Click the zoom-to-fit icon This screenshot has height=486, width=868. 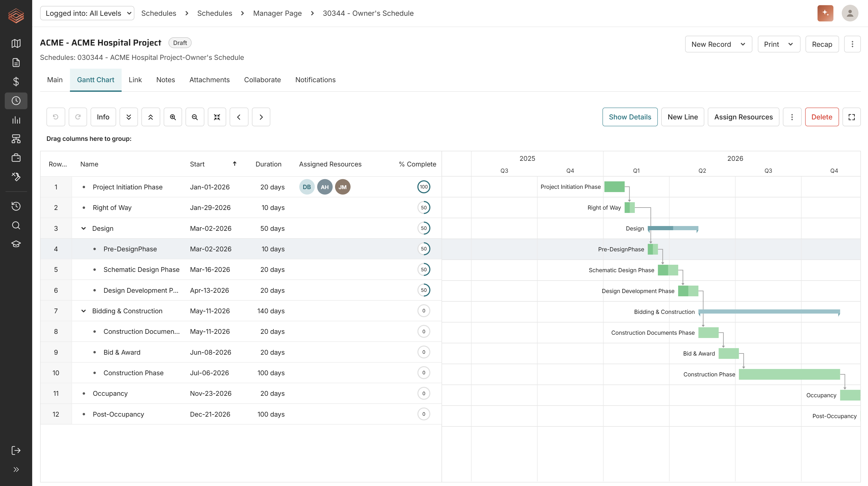(217, 117)
